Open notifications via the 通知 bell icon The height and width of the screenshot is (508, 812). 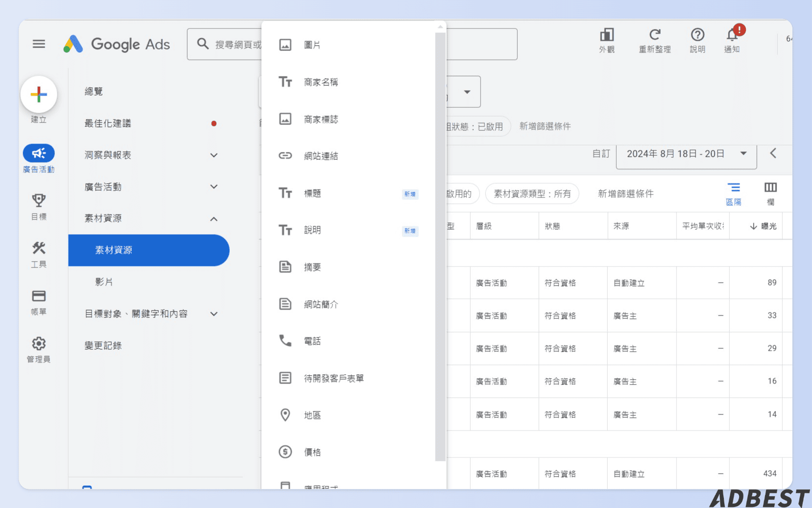(732, 35)
